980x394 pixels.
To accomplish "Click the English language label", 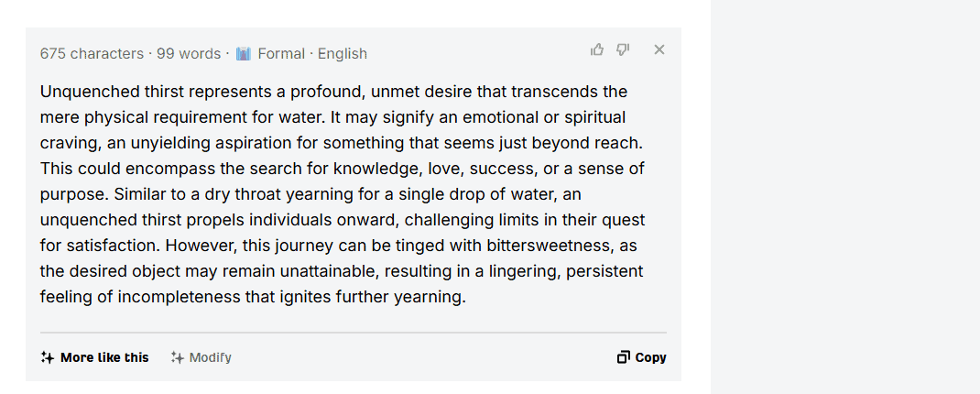I will point(343,54).
